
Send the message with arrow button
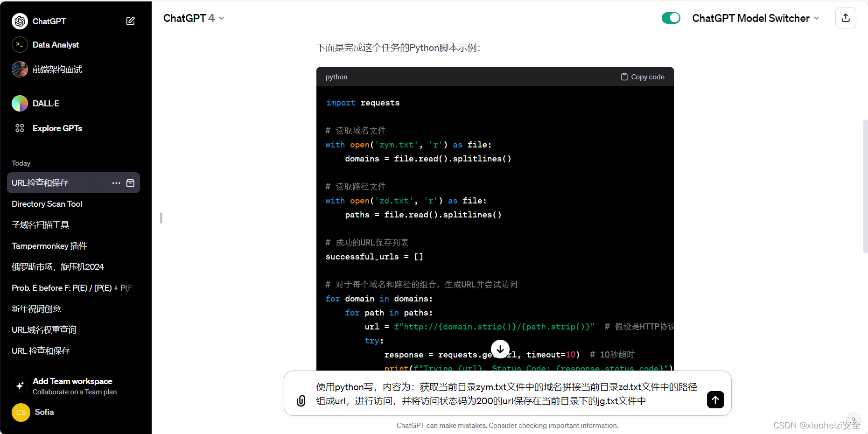715,400
